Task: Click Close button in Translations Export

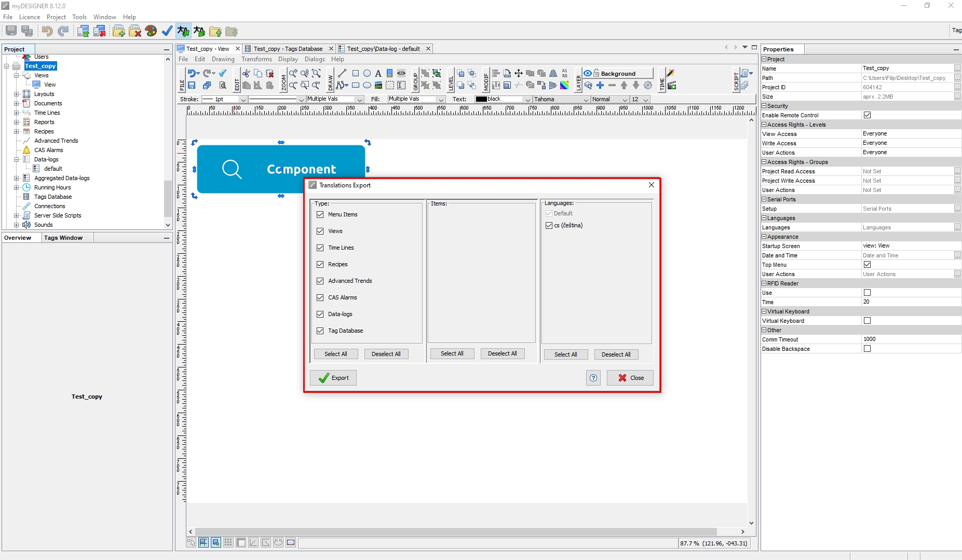Action: [630, 378]
